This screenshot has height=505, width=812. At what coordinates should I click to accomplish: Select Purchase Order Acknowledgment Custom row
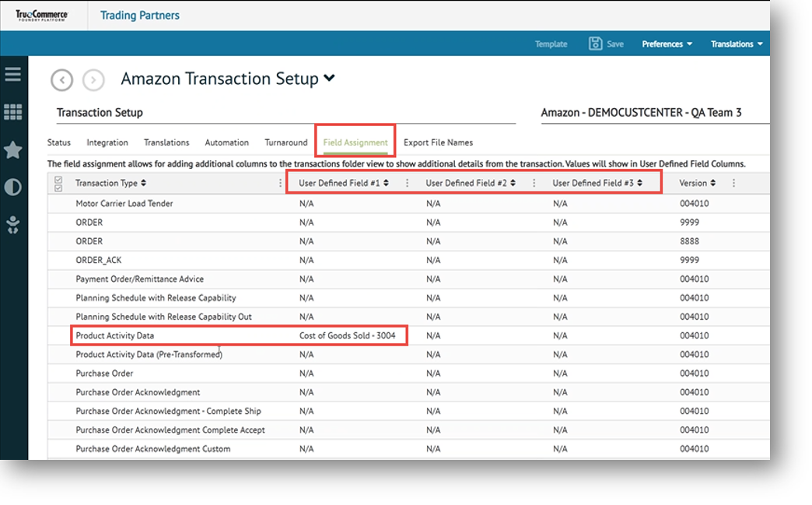(408, 449)
